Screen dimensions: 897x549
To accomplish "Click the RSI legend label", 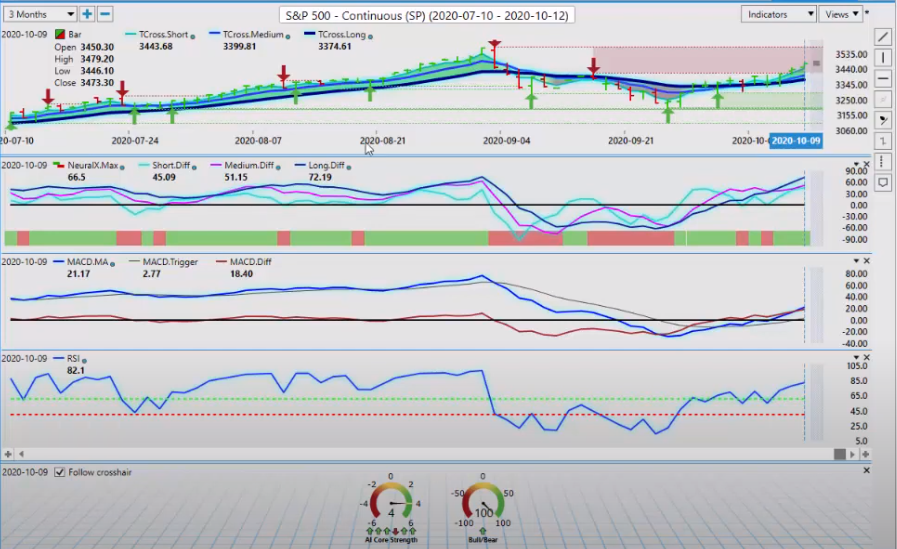I will pyautogui.click(x=73, y=359).
